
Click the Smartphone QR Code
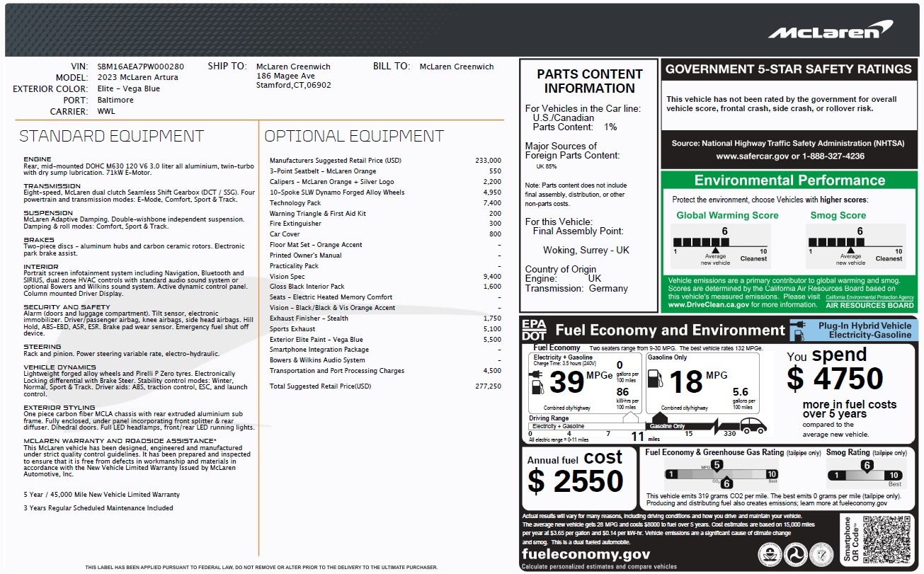tap(884, 539)
